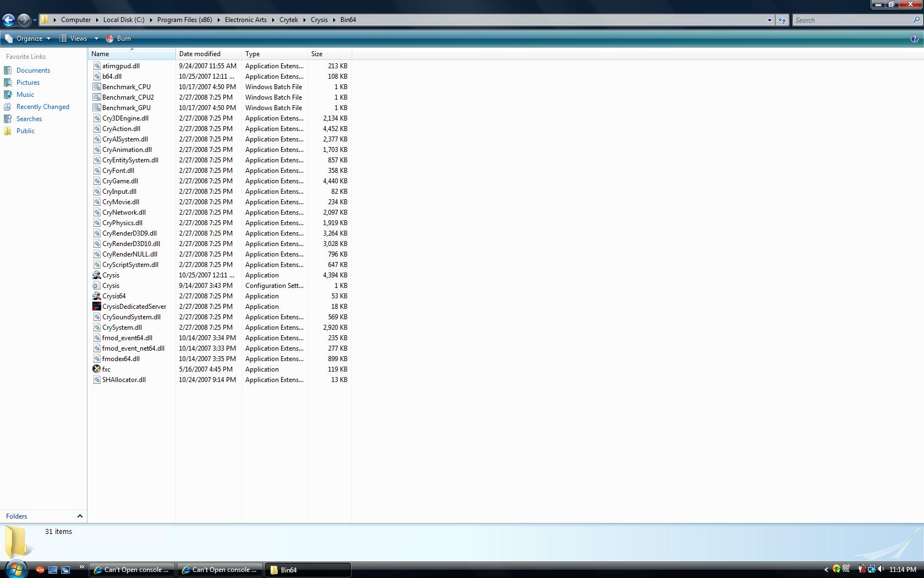Select the Crysis configuration settings file icon
This screenshot has height=578, width=924.
pyautogui.click(x=97, y=286)
